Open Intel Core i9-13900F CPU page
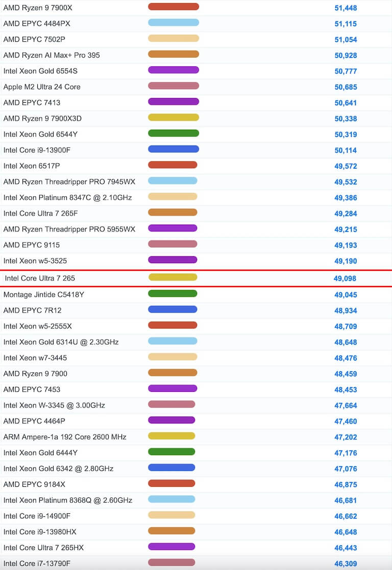Image resolution: width=392 pixels, height=570 pixels. point(37,150)
